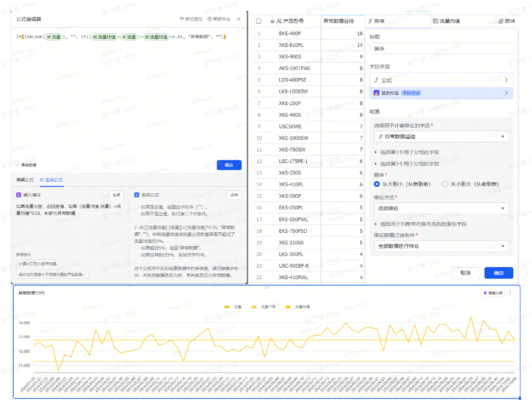Click the 自动排名 field shortcut icon

click(x=376, y=93)
